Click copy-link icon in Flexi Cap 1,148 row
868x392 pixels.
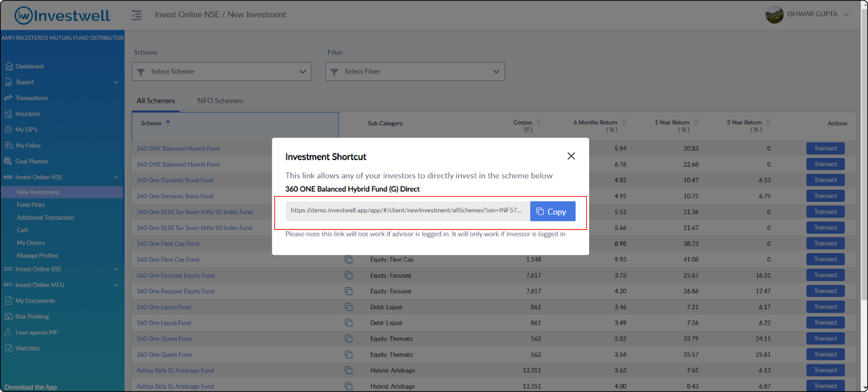click(348, 260)
